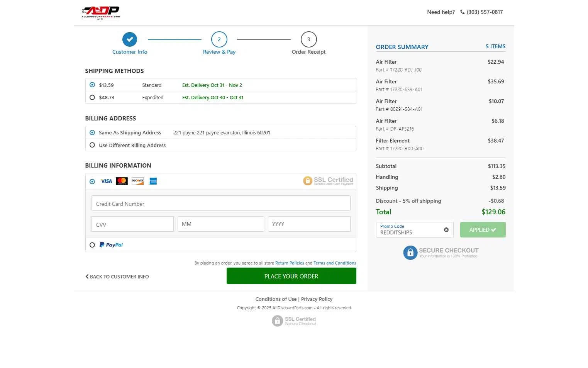Click Est. Delivery Oct 30 - Oct 31
The image size is (588, 368).
click(x=213, y=97)
